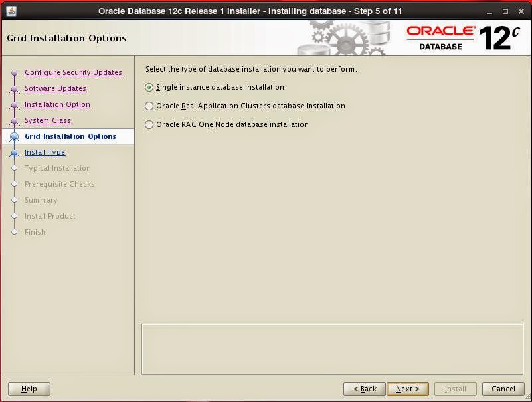Click the Oracle 12c Database logo
This screenshot has height=402, width=532.
(463, 38)
